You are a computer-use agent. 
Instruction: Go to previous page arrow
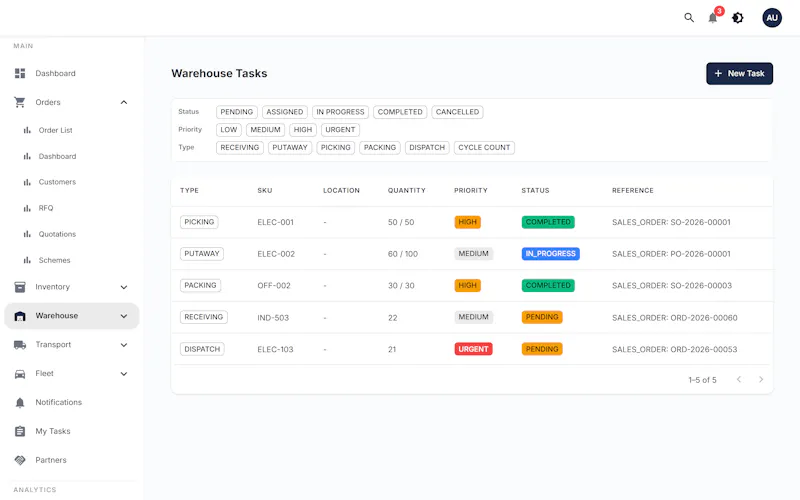739,380
